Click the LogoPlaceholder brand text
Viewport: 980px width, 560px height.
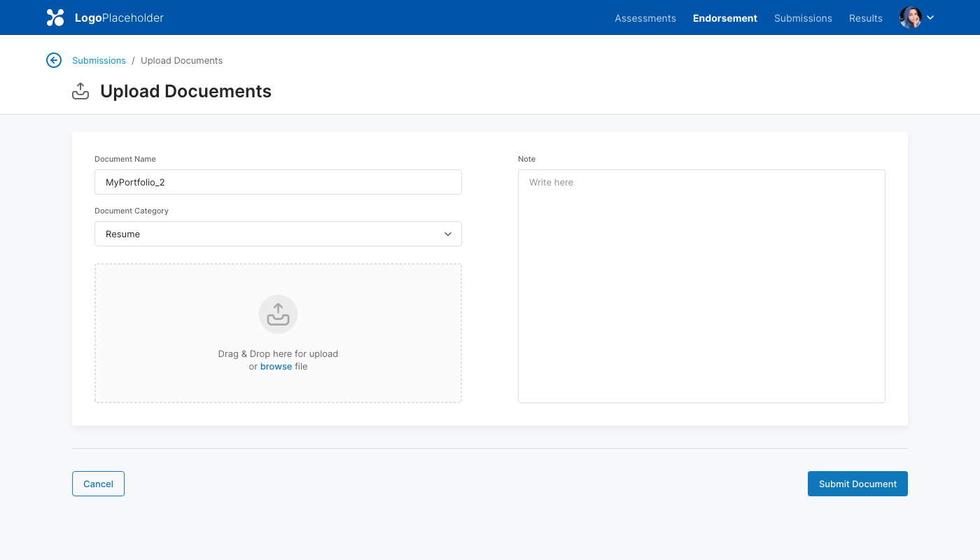click(x=119, y=17)
